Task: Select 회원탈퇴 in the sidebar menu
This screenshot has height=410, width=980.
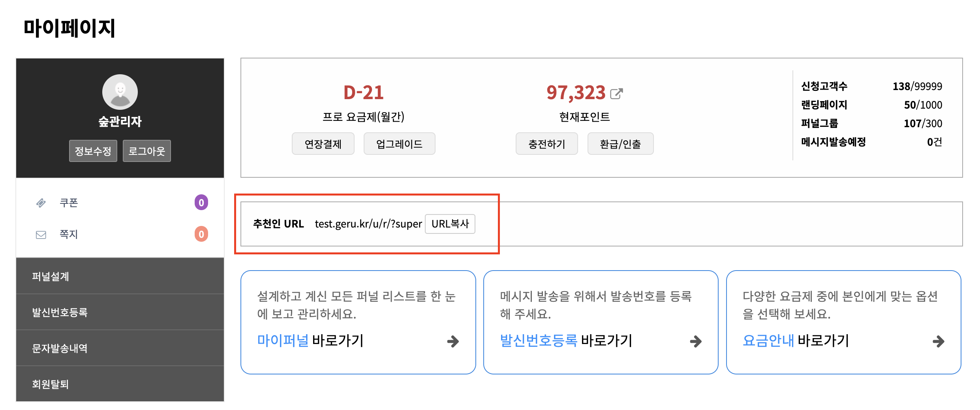Action: coord(120,384)
